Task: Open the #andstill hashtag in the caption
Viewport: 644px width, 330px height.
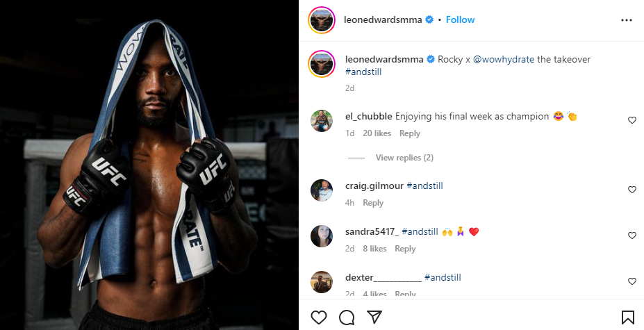Action: pos(363,72)
